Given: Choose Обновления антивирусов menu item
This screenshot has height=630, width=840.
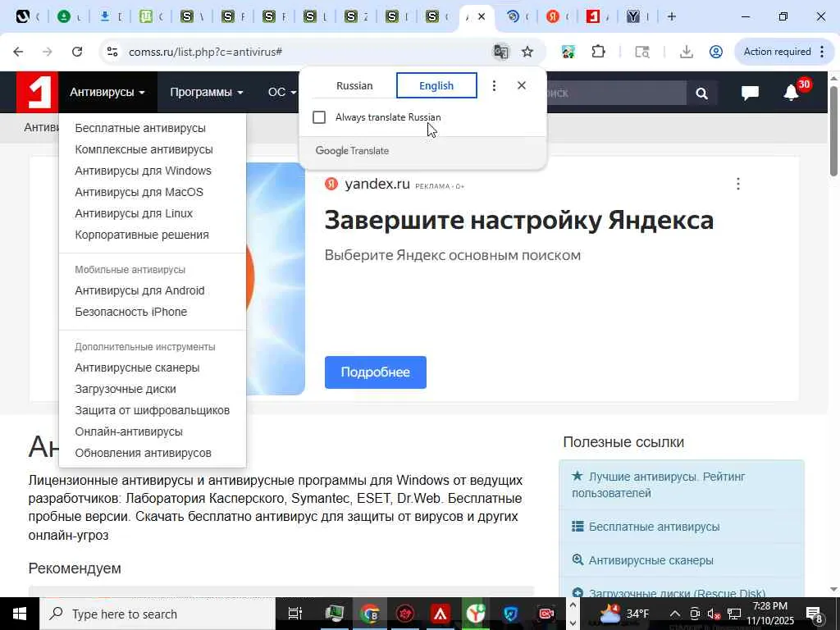Looking at the screenshot, I should pos(143,453).
